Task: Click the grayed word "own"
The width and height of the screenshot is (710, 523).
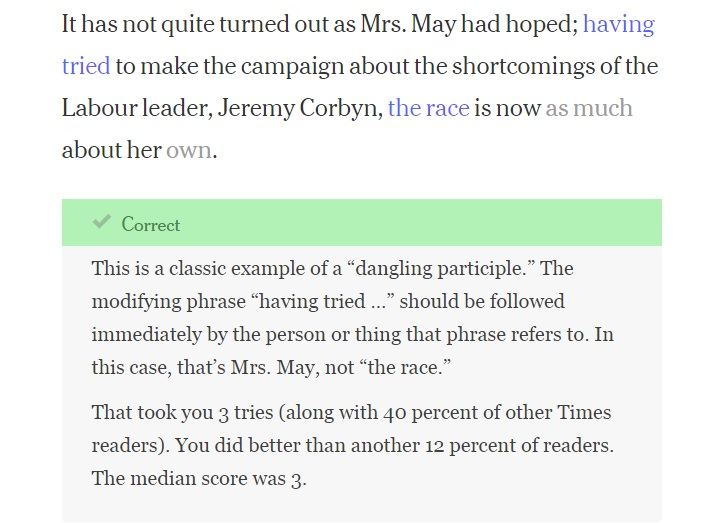Action: [x=189, y=150]
